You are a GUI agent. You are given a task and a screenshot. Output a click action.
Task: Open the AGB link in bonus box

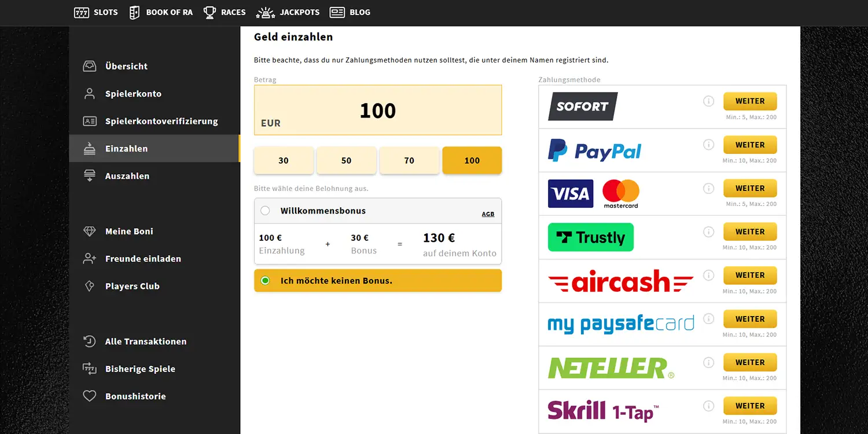tap(488, 214)
